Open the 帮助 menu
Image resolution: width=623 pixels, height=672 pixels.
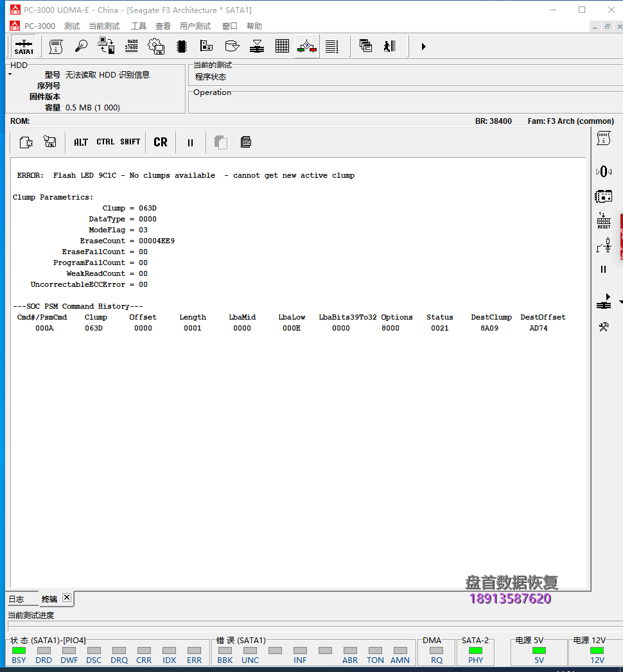[x=254, y=26]
